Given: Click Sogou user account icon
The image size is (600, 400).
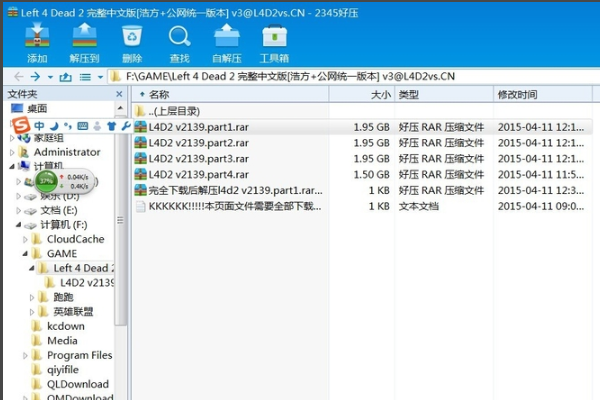Looking at the screenshot, I should tap(97, 126).
